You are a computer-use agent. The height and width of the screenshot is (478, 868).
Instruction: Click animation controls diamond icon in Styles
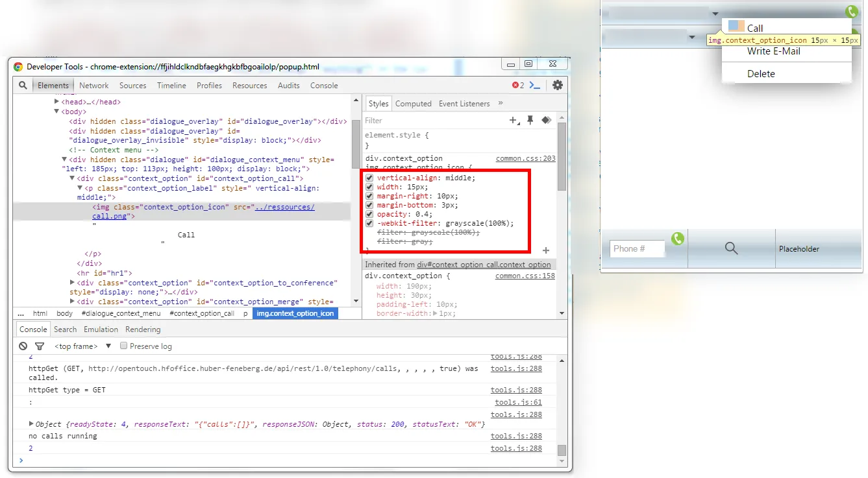point(546,120)
